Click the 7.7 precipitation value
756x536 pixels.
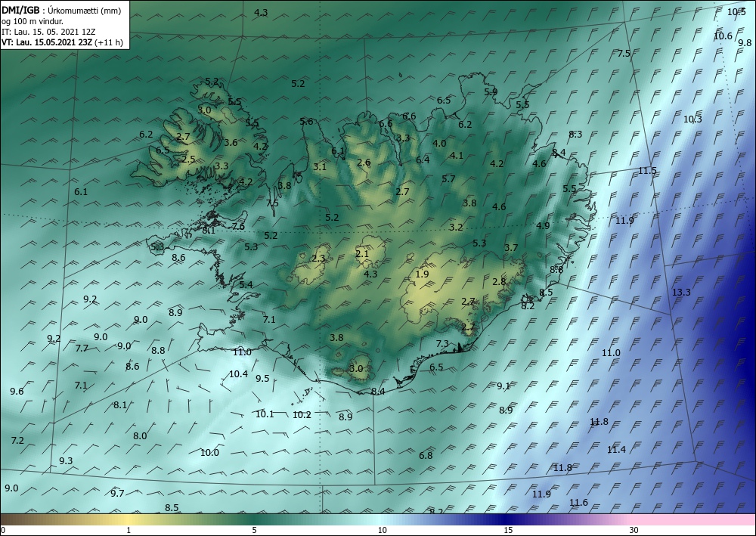[82, 348]
